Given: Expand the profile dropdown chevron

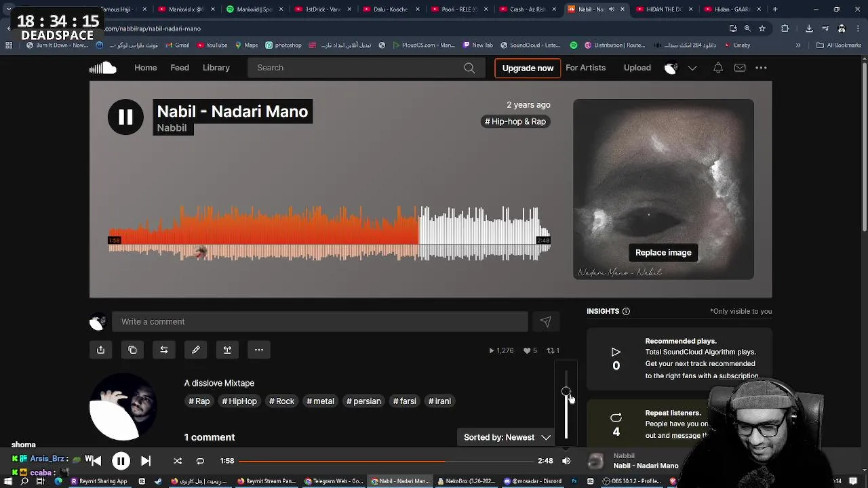Looking at the screenshot, I should click(692, 68).
